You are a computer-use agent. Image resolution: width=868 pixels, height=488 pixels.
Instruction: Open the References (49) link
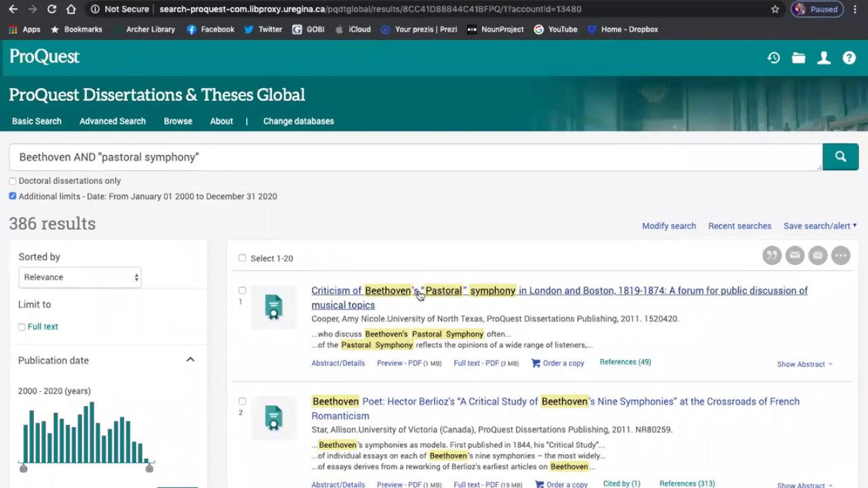tap(625, 362)
